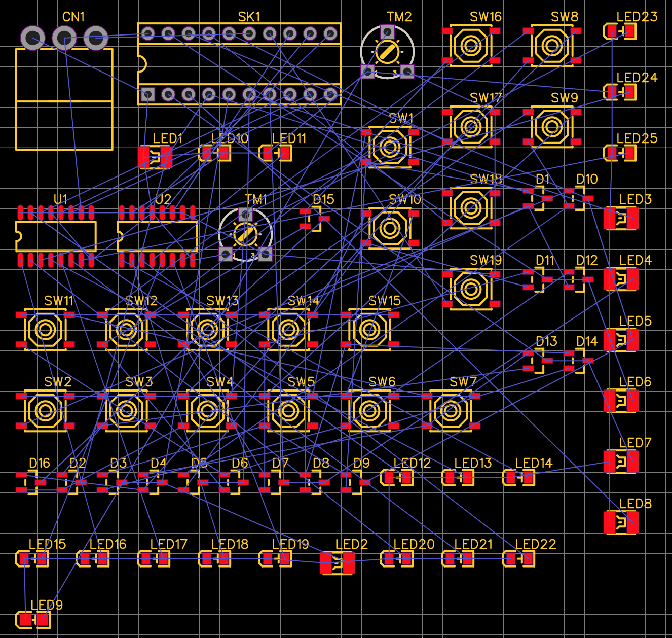The image size is (672, 638).
Task: Click the D6 reference label text
Action: tap(240, 463)
